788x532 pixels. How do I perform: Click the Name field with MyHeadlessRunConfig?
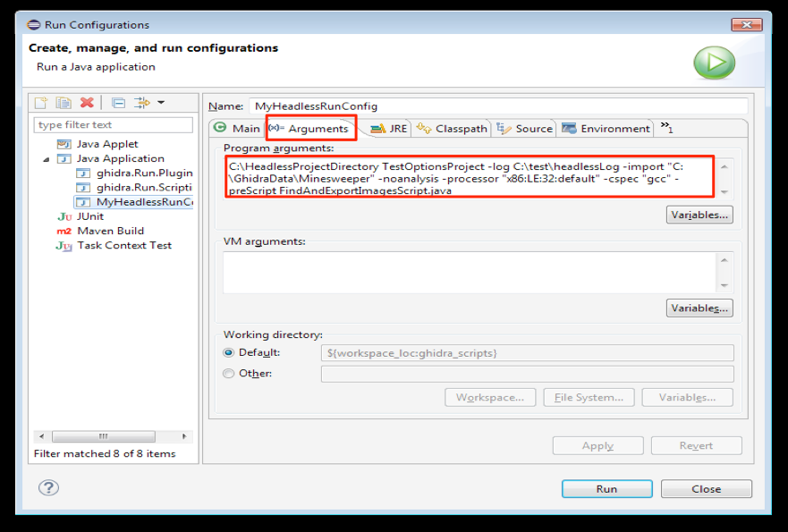point(498,106)
